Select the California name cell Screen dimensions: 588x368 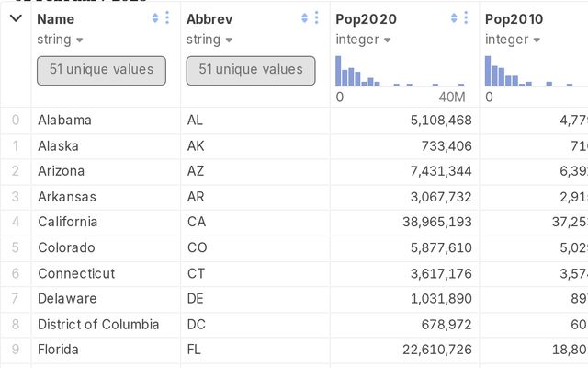[67, 222]
